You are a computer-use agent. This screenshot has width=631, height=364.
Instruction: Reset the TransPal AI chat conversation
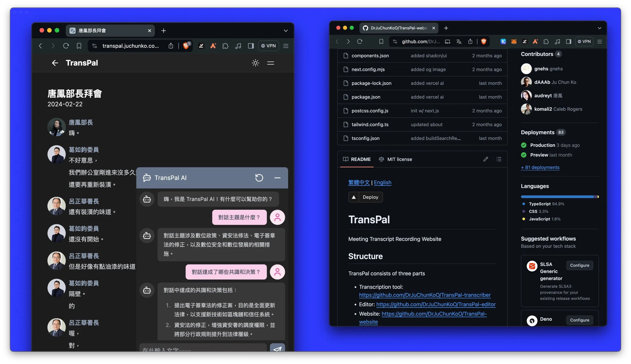tap(259, 178)
